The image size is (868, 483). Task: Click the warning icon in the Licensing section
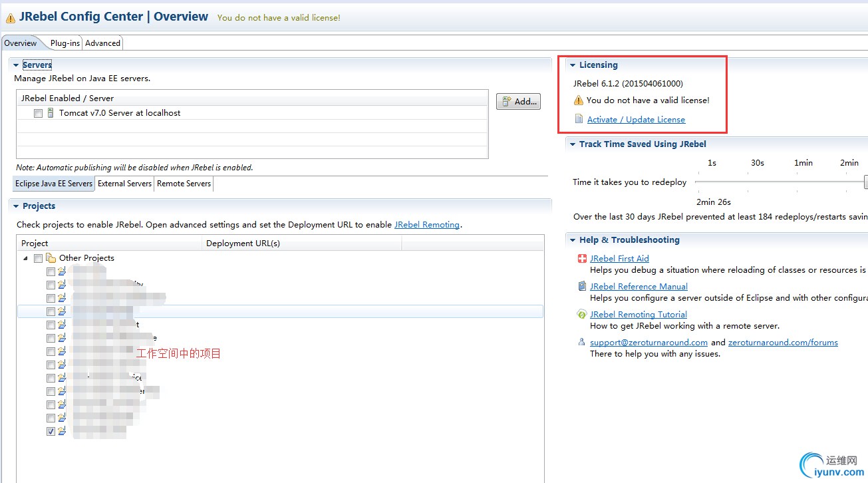pyautogui.click(x=579, y=100)
